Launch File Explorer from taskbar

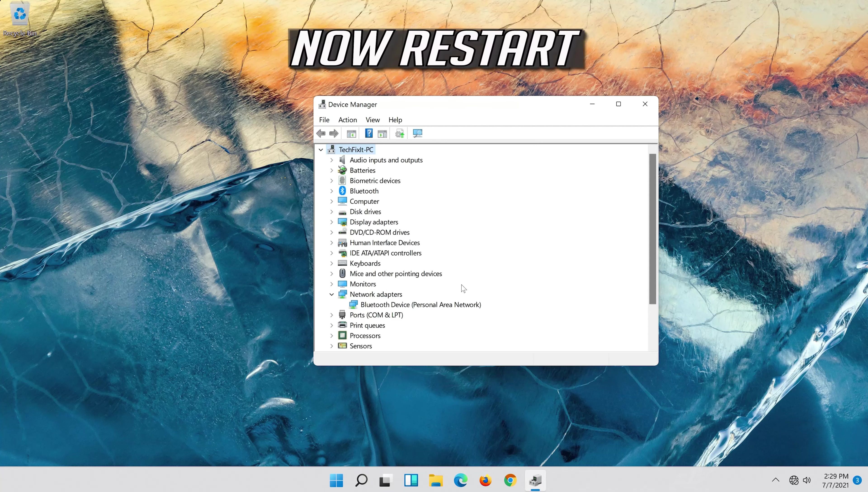point(436,480)
